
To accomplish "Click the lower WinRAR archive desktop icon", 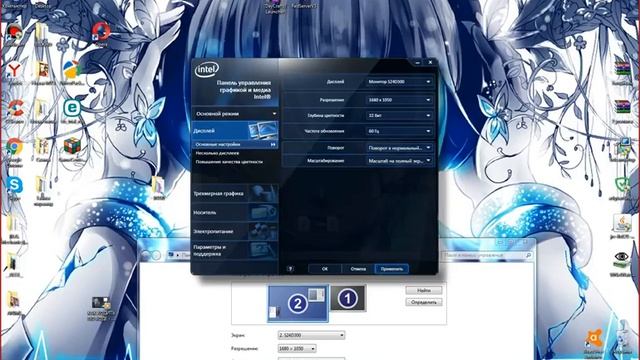I will click(x=622, y=107).
